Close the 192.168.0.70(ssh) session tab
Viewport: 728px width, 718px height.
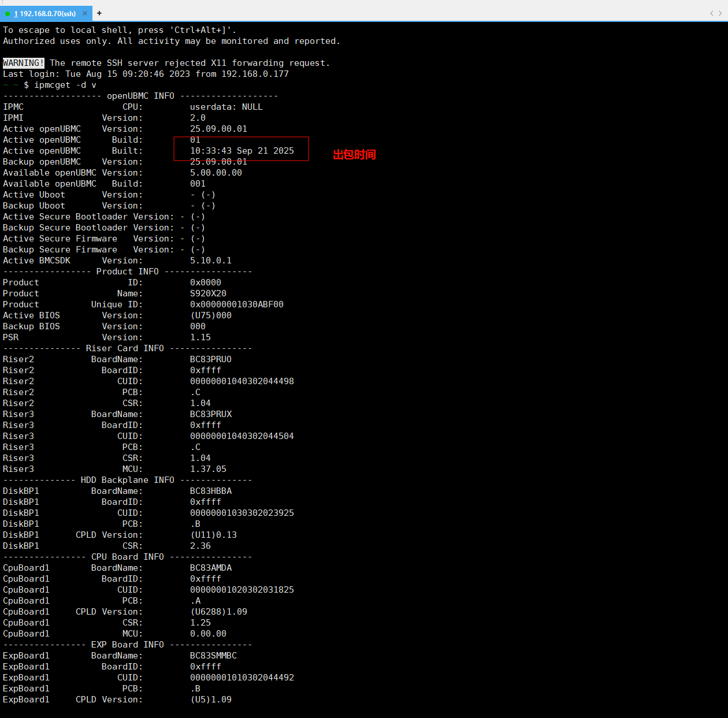(85, 13)
